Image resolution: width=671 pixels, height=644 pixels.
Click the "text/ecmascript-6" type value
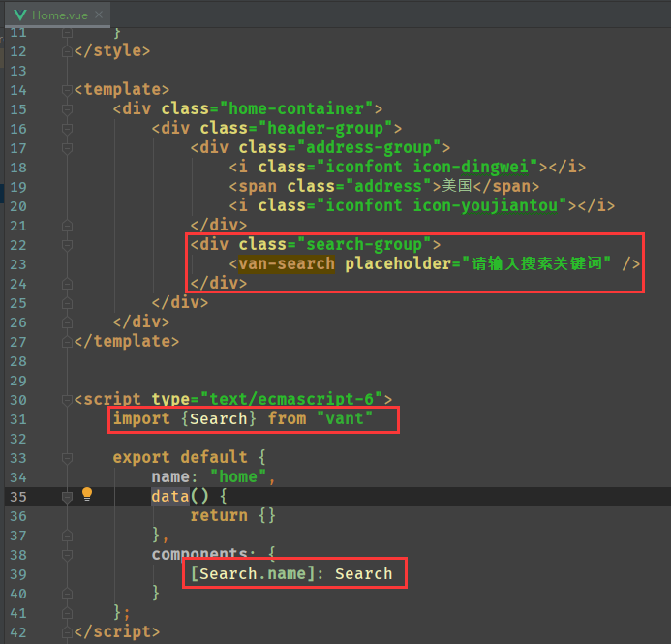click(291, 399)
